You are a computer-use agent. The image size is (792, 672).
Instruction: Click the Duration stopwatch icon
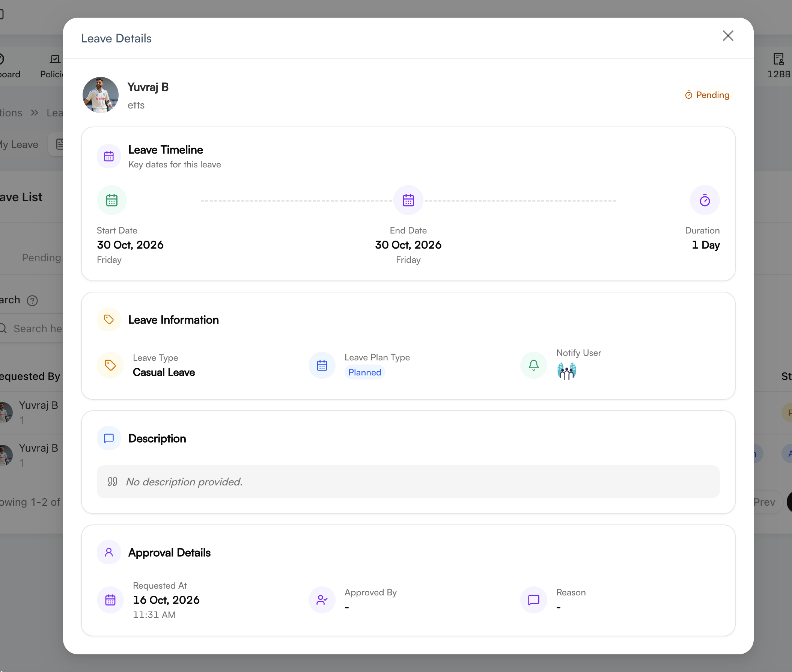[x=705, y=200]
